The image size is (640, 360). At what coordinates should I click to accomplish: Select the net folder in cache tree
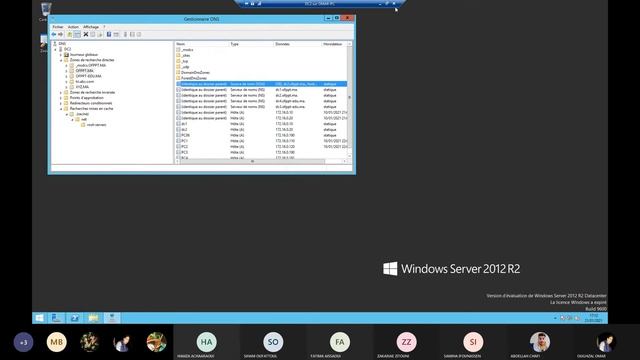point(81,120)
